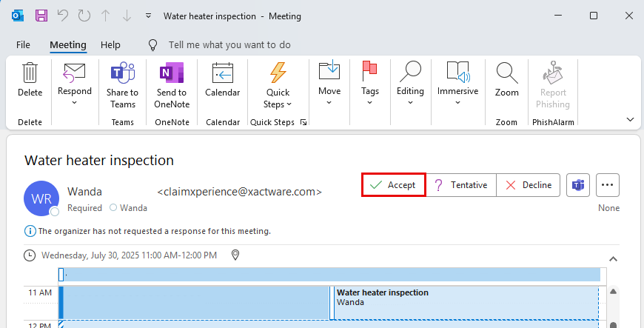Open the Tags flag dropdown
Image resolution: width=644 pixels, height=328 pixels.
[369, 84]
